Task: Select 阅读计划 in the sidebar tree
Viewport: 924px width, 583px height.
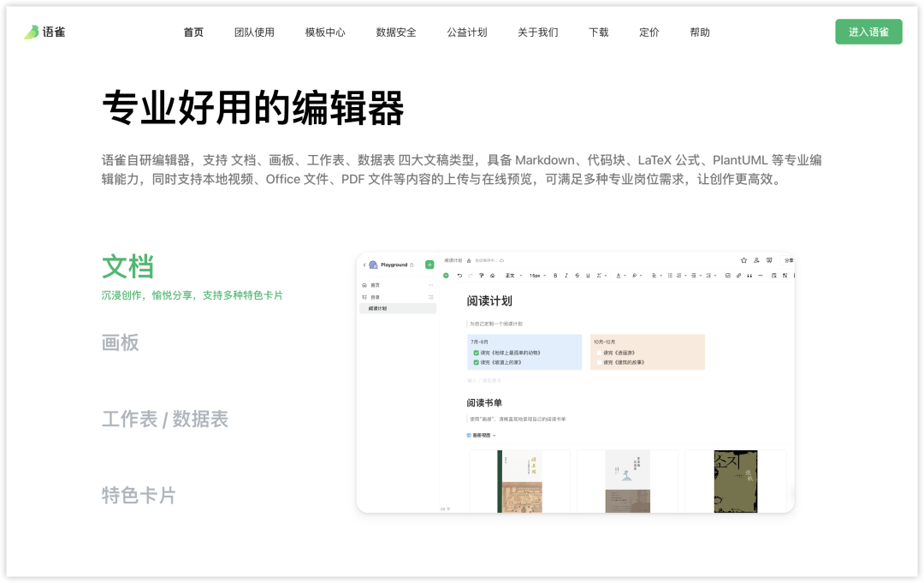Action: [x=398, y=308]
